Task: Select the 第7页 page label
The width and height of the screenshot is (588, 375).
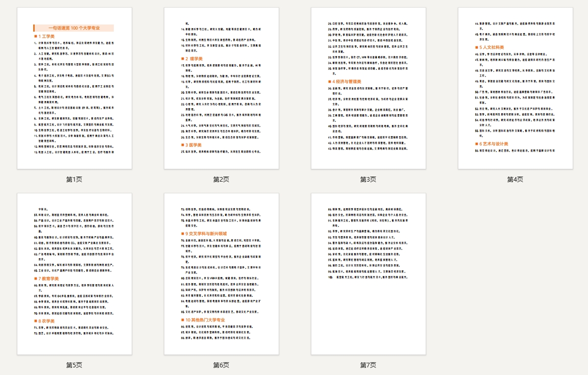Action: coord(368,365)
